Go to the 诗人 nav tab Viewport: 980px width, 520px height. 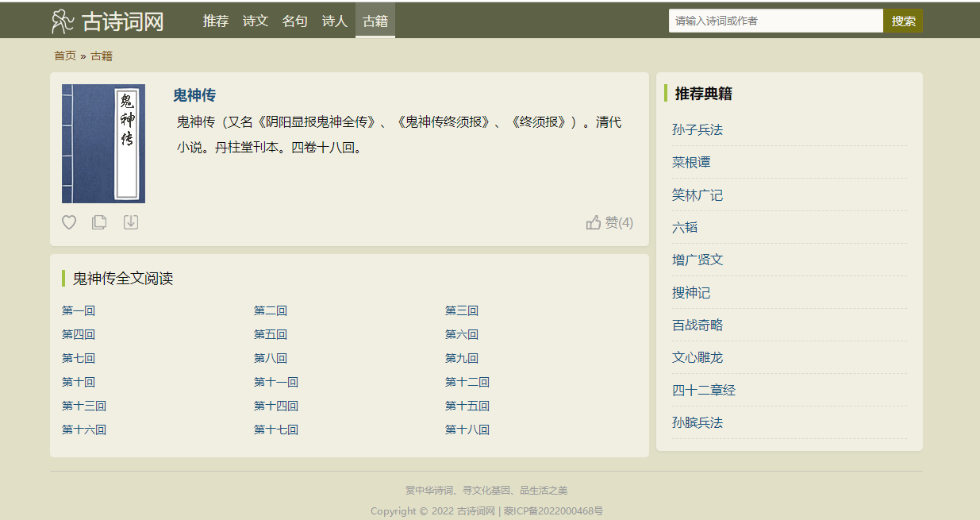point(335,21)
